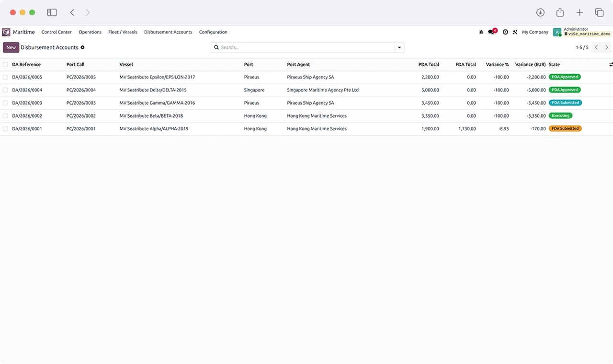This screenshot has width=613, height=364.
Task: Sort by Port Call column header
Action: pos(76,65)
